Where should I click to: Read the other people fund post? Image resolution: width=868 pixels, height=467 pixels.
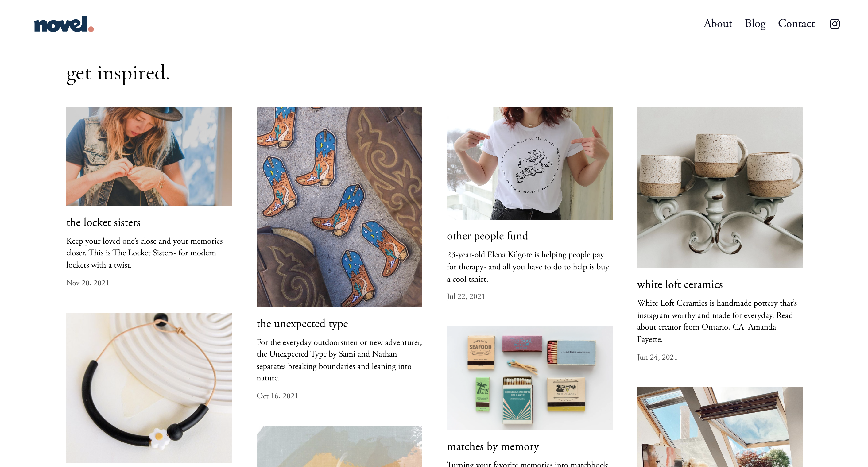tap(487, 236)
